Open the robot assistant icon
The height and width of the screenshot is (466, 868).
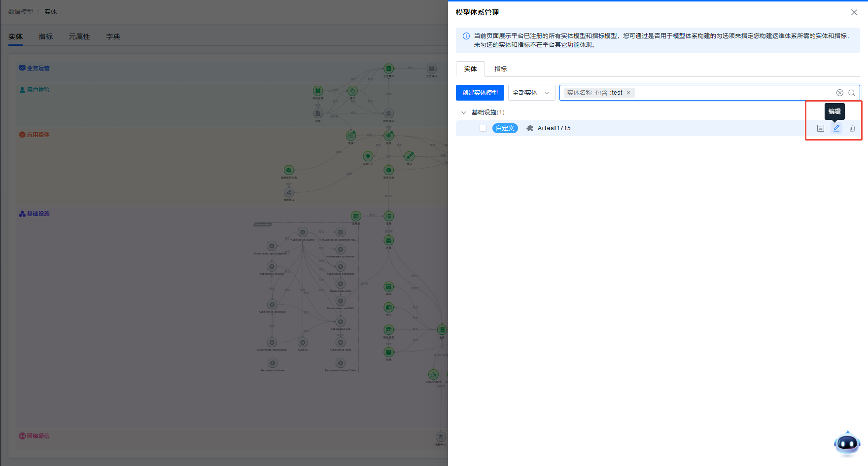[x=847, y=443]
